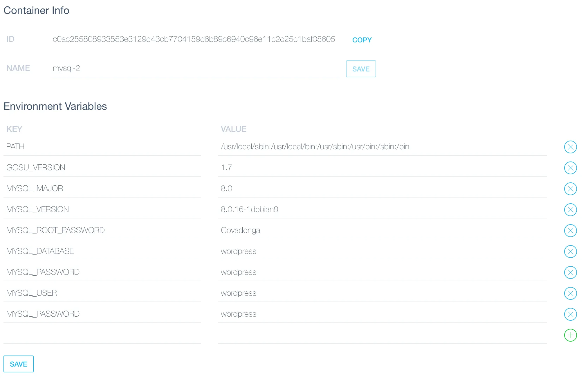Click the empty new value field
The image size is (588, 384).
pos(382,335)
